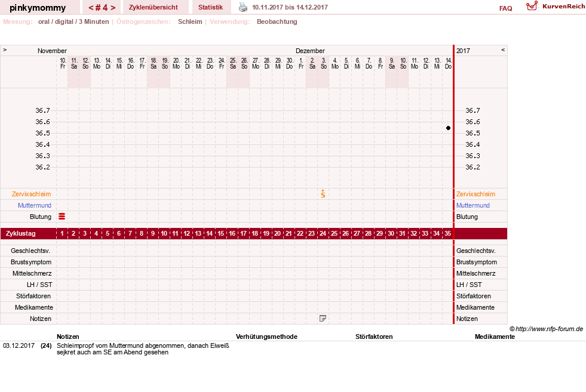
Task: Click the right Zervixschleim label
Action: [x=475, y=194]
